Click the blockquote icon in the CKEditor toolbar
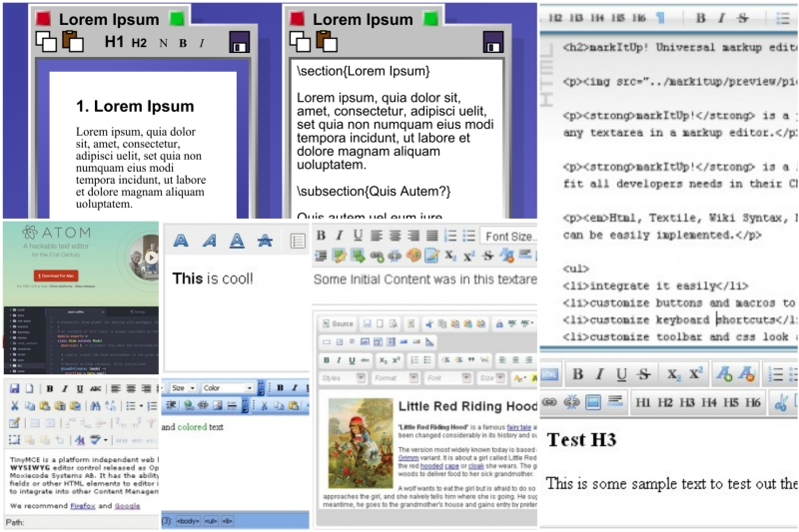This screenshot has height=532, width=799. point(471,360)
